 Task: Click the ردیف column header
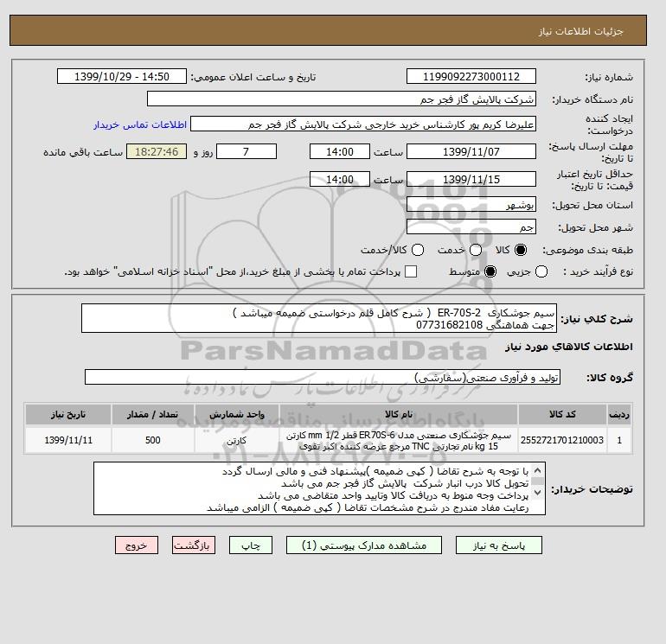(619, 414)
